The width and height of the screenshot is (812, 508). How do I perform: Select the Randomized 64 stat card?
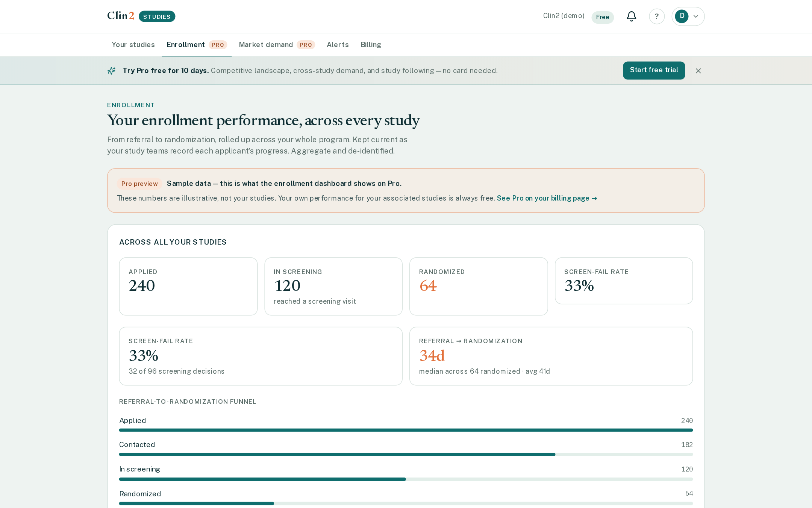pyautogui.click(x=479, y=286)
